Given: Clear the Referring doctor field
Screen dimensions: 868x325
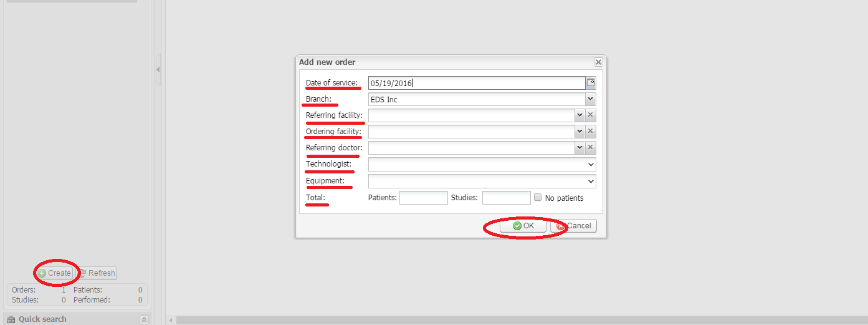Looking at the screenshot, I should coord(591,147).
